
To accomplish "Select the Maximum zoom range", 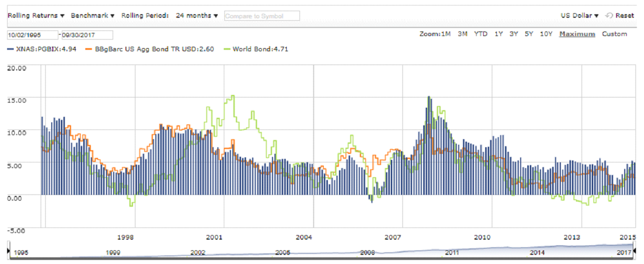I will pyautogui.click(x=577, y=34).
